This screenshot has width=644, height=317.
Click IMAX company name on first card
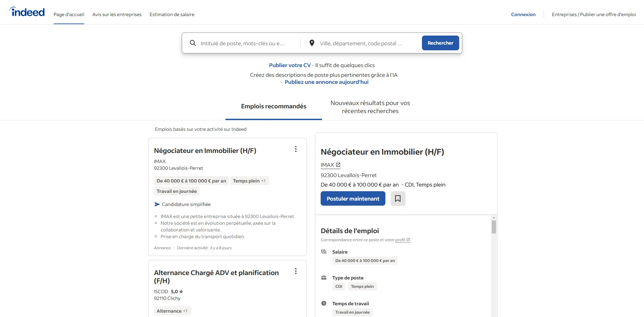click(160, 161)
